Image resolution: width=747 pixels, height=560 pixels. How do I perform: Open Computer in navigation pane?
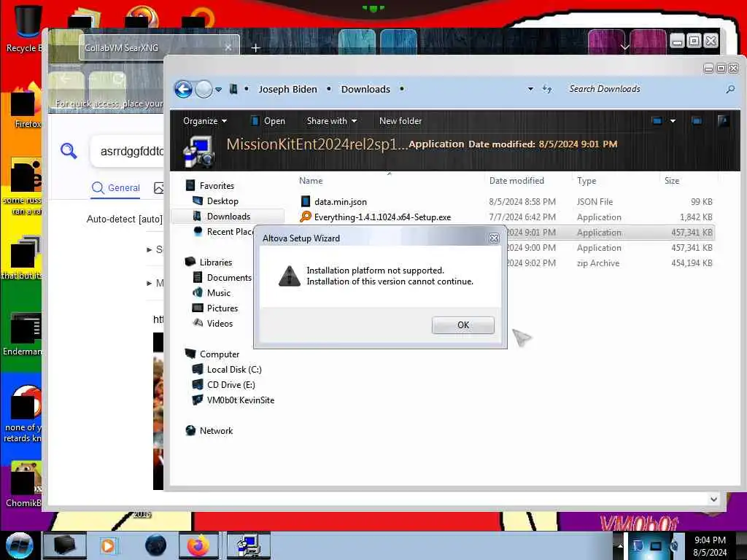click(220, 354)
